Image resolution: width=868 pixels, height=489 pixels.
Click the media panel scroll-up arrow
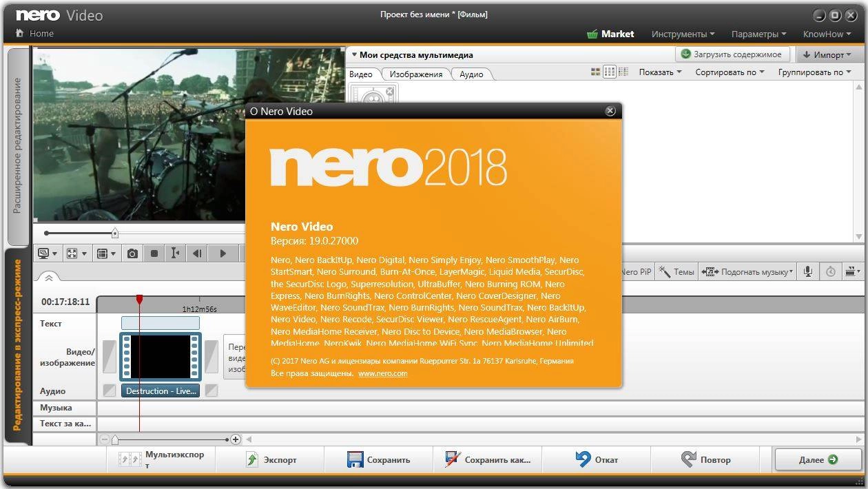tap(858, 87)
